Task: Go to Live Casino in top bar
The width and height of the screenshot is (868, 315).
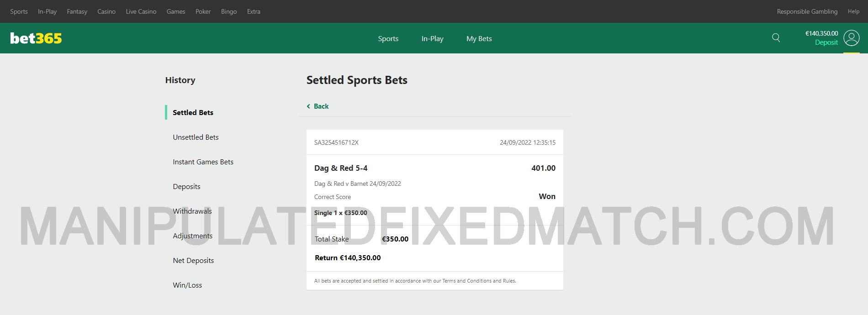Action: [141, 11]
